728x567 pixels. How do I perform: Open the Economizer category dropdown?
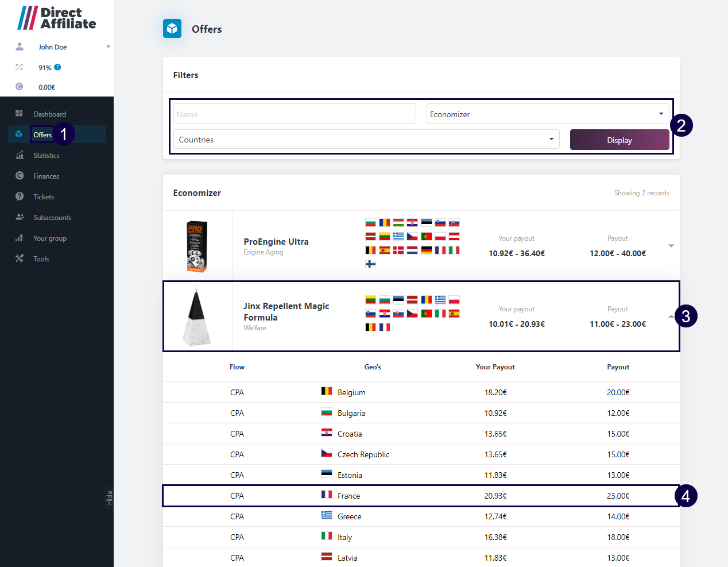coord(547,114)
